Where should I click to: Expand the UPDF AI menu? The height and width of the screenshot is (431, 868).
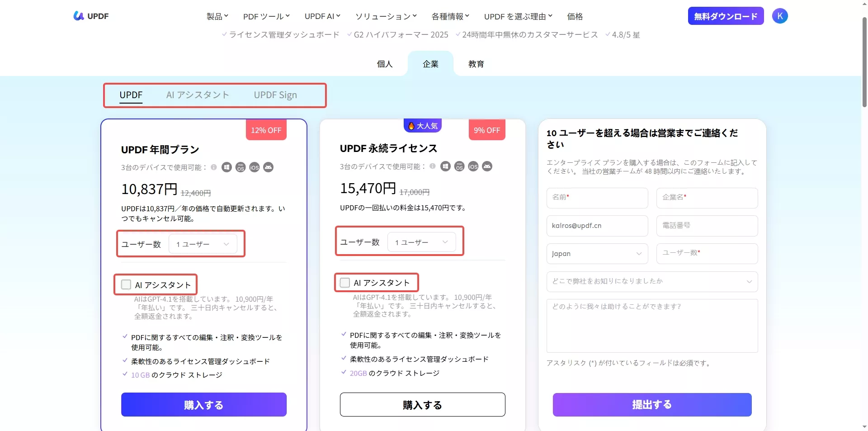point(322,16)
